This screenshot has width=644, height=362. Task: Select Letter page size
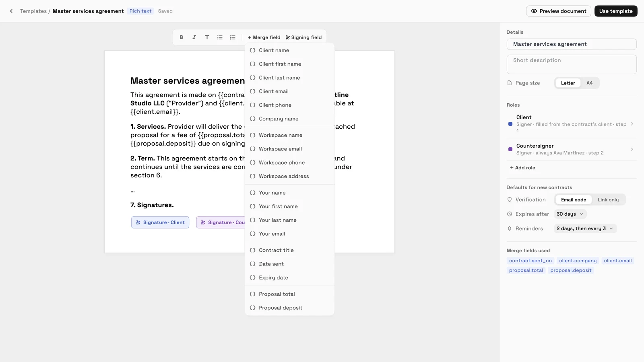568,83
